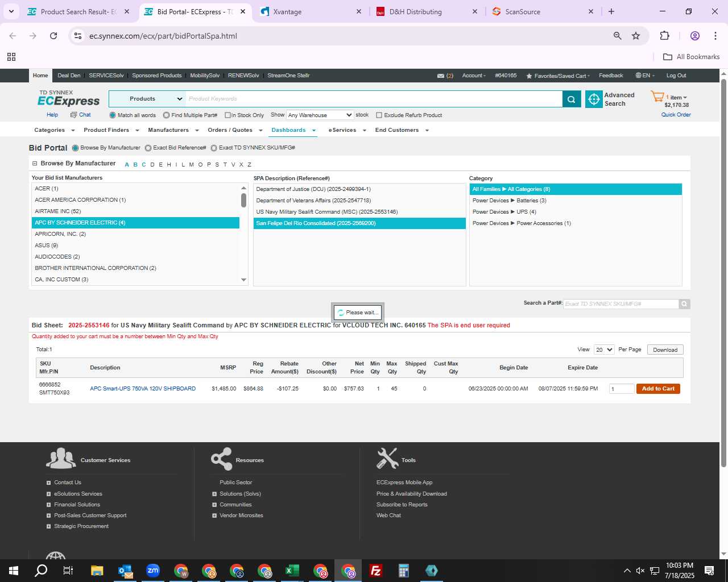Open the Products search type dropdown

tap(147, 99)
